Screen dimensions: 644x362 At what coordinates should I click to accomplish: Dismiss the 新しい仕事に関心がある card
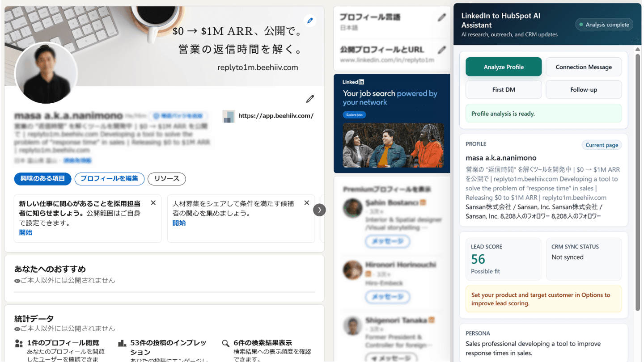pos(153,203)
